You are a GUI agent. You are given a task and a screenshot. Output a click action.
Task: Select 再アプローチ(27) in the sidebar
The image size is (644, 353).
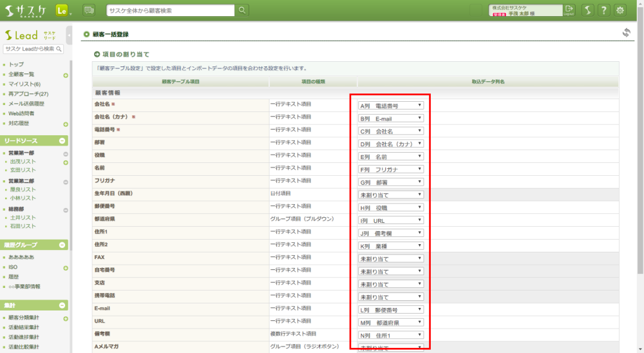(x=28, y=94)
